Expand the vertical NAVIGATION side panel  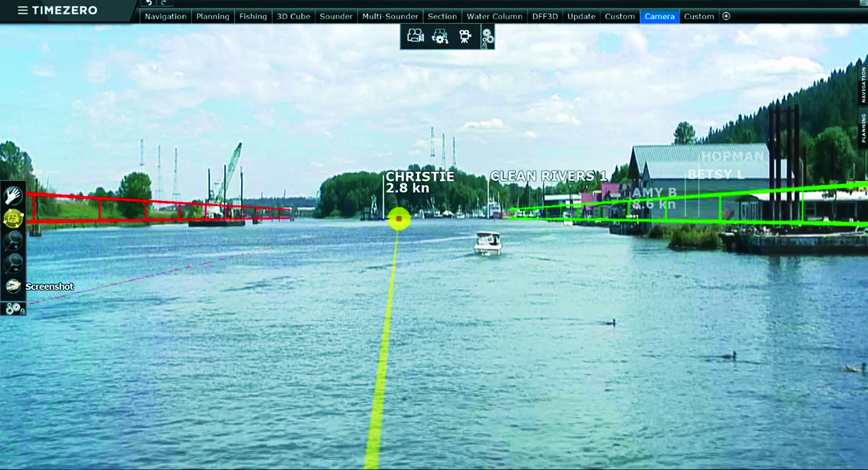click(863, 85)
